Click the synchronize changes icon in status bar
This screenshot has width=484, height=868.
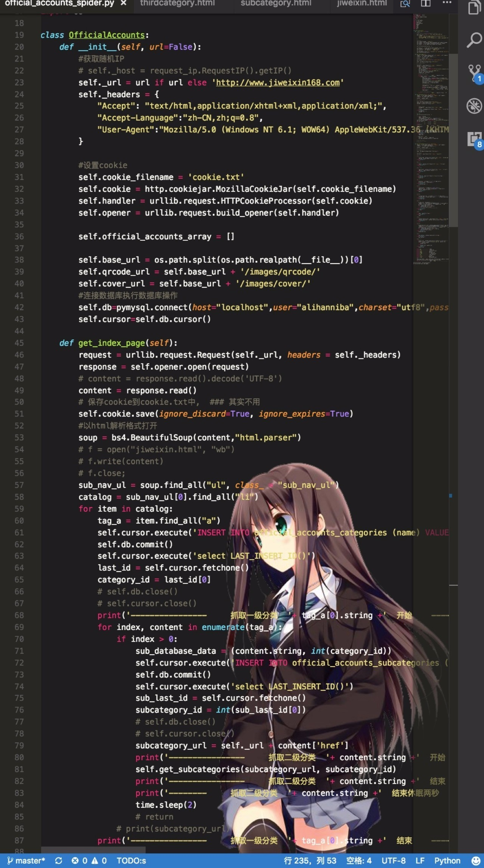(x=59, y=861)
